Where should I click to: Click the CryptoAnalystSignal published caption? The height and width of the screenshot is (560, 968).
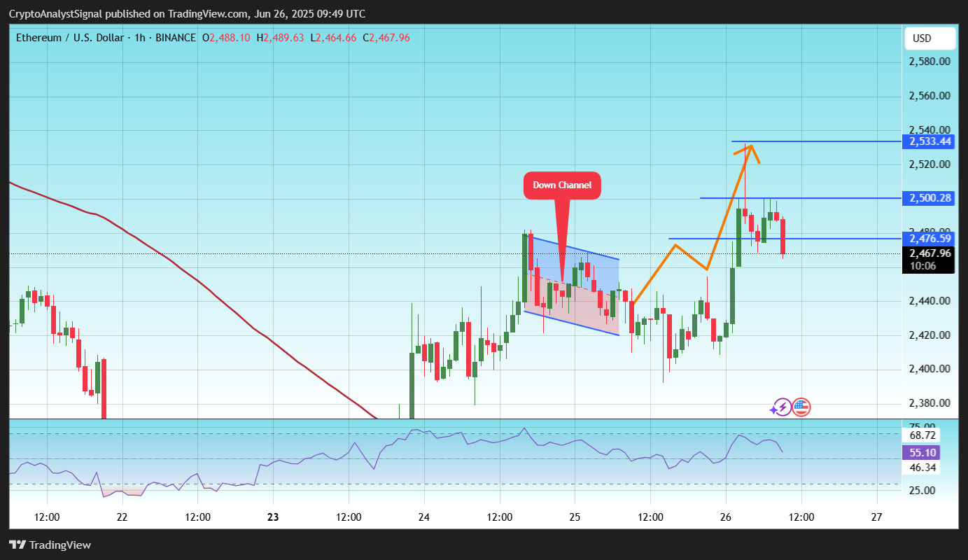(188, 14)
